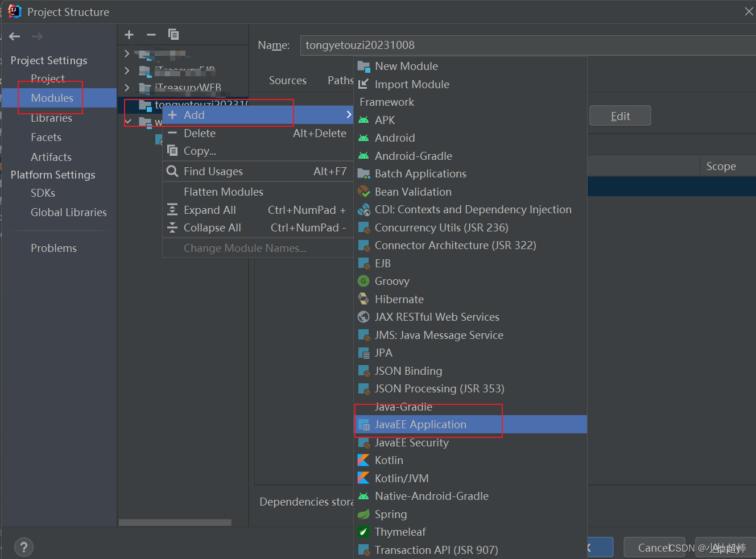756x559 pixels.
Task: Select Native-Android-Gradle framework
Action: [x=470, y=496]
